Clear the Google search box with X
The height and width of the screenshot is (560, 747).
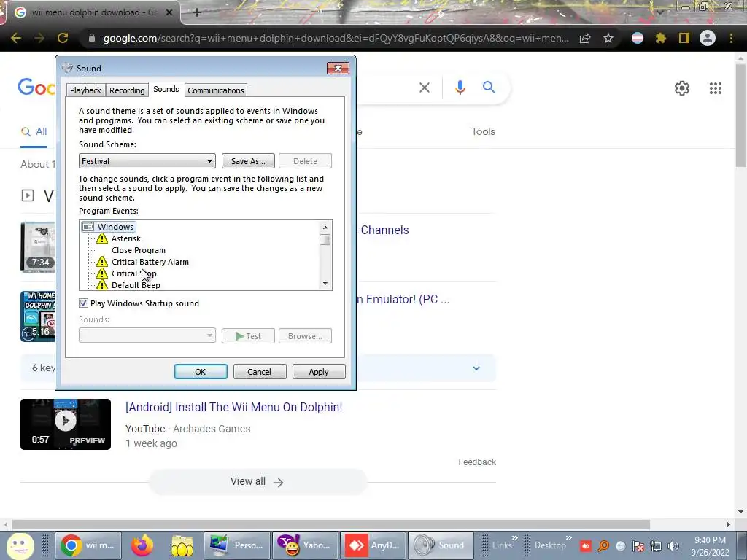pos(424,87)
